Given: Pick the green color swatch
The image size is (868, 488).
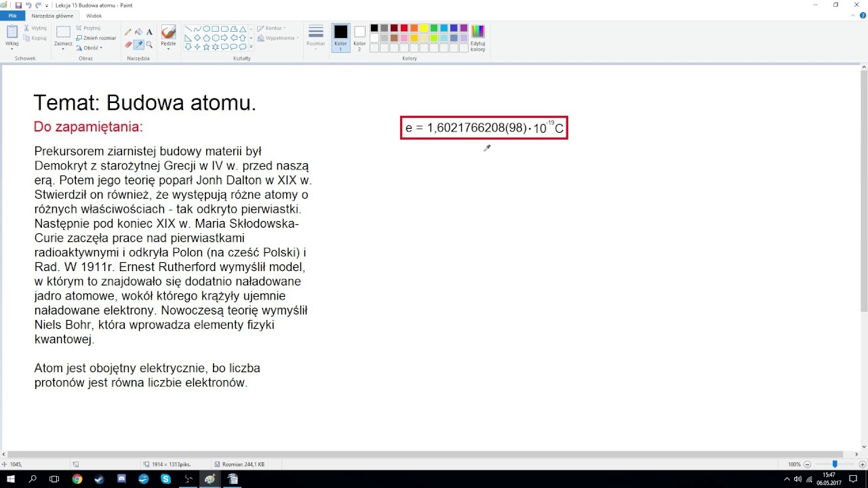Looking at the screenshot, I should pyautogui.click(x=434, y=28).
